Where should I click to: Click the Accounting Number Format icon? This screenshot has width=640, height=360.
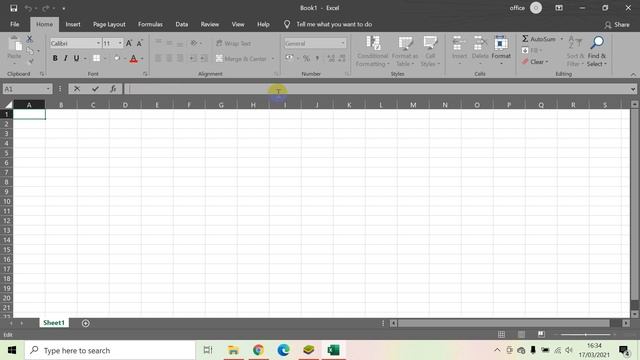289,58
